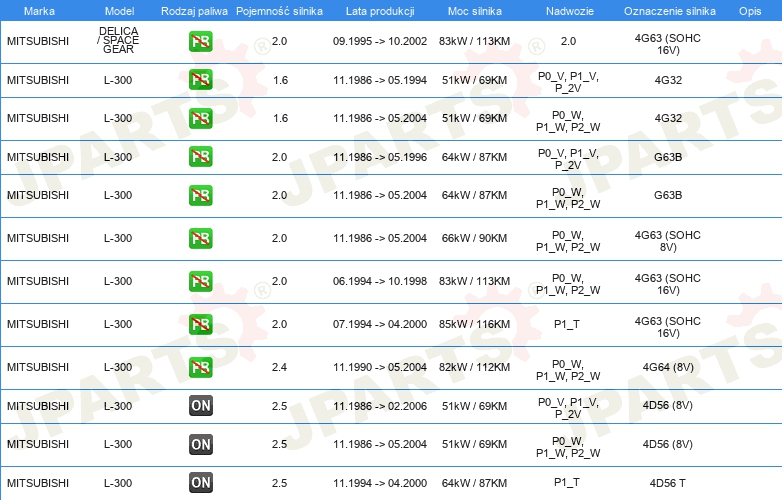Image resolution: width=782 pixels, height=500 pixels.
Task: Select the DELICA / SPACE GEAR model cell
Action: click(118, 40)
